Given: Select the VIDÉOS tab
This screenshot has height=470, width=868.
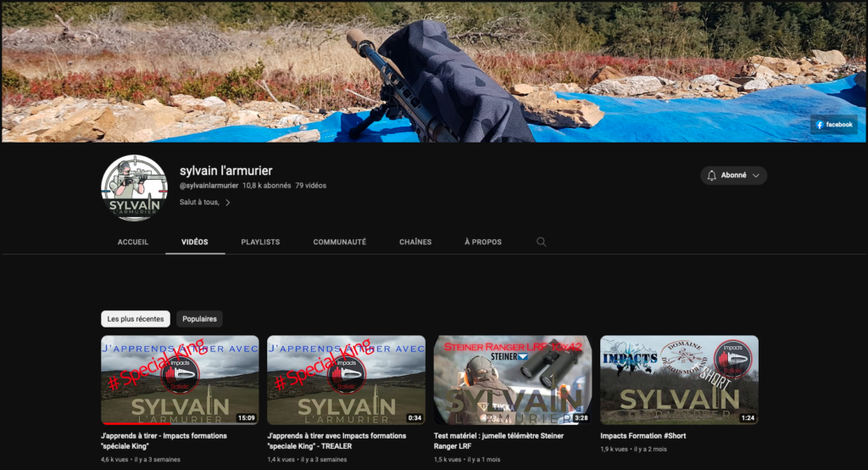Looking at the screenshot, I should [195, 242].
